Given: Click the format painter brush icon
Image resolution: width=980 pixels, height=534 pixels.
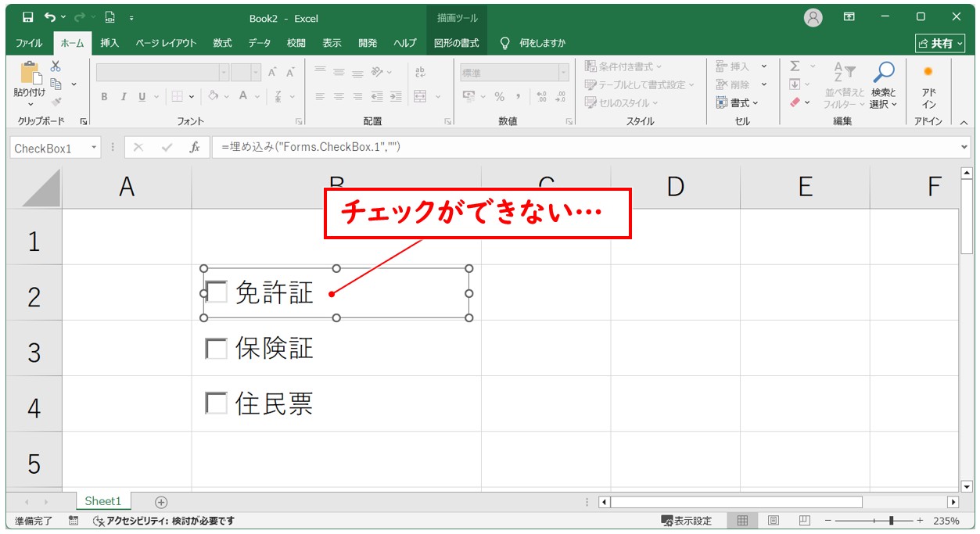Looking at the screenshot, I should [56, 101].
